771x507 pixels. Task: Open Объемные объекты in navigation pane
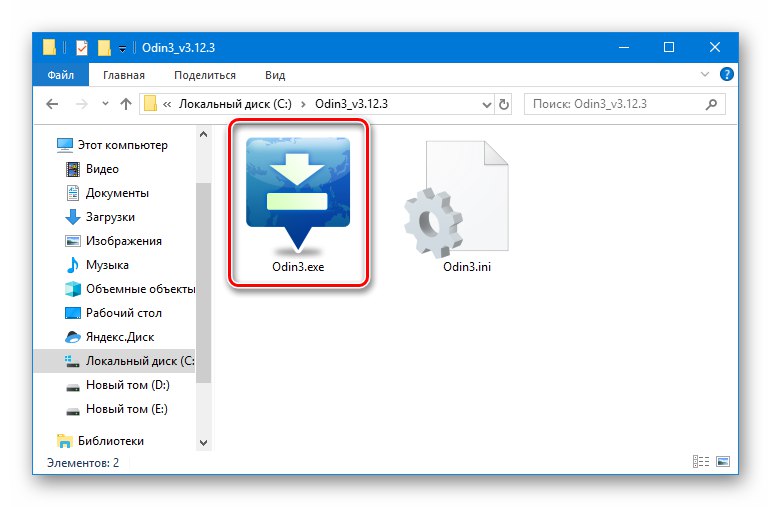(130, 289)
